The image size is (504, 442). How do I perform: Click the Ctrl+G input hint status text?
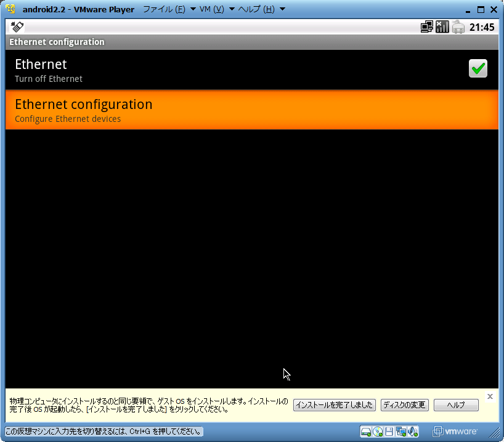coord(104,432)
